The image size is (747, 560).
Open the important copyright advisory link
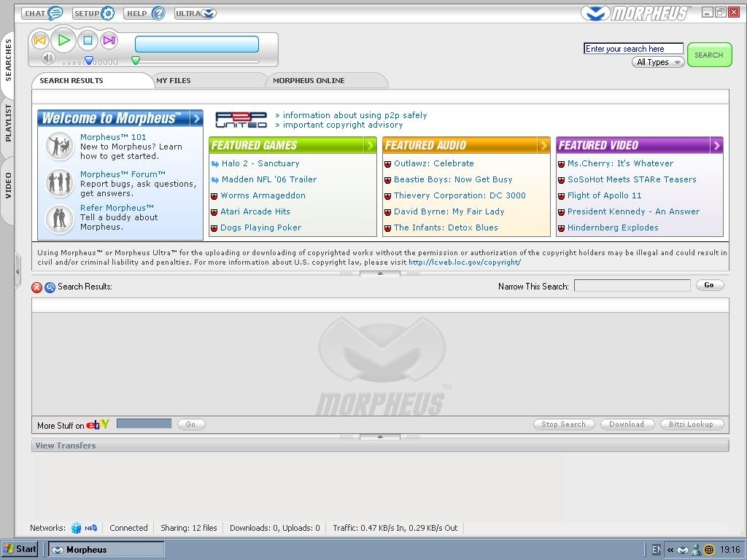pyautogui.click(x=343, y=125)
